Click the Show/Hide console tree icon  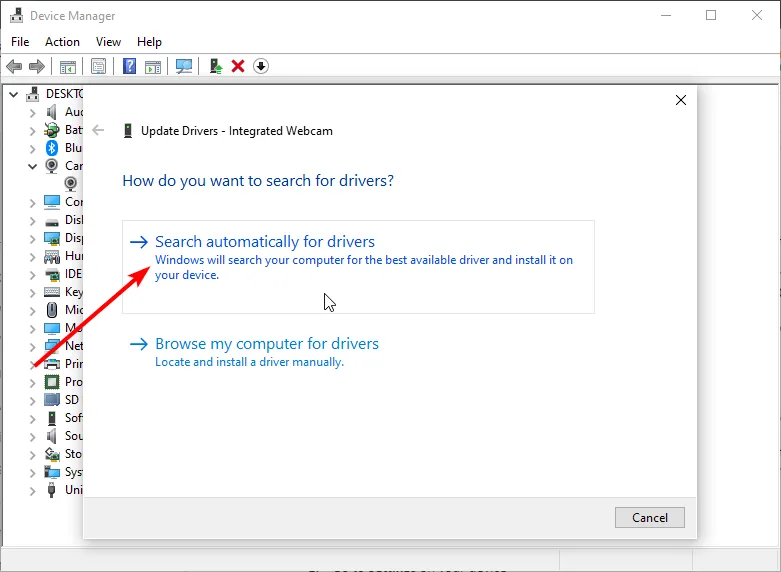[x=68, y=67]
